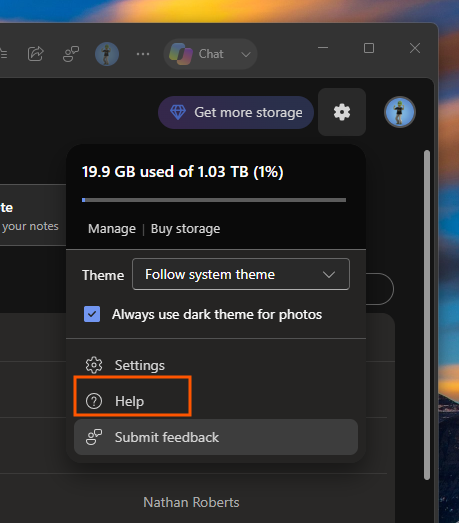Screen dimensions: 459x523
Task: Open the profile avatar in title bar
Action: coord(107,54)
